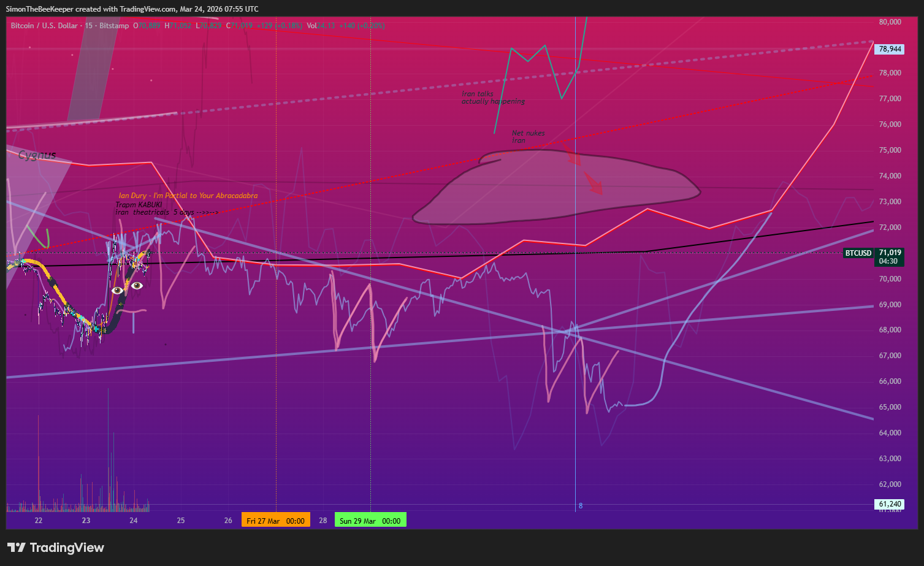Click the green Sun 29 Mar date label
The height and width of the screenshot is (566, 924).
370,521
